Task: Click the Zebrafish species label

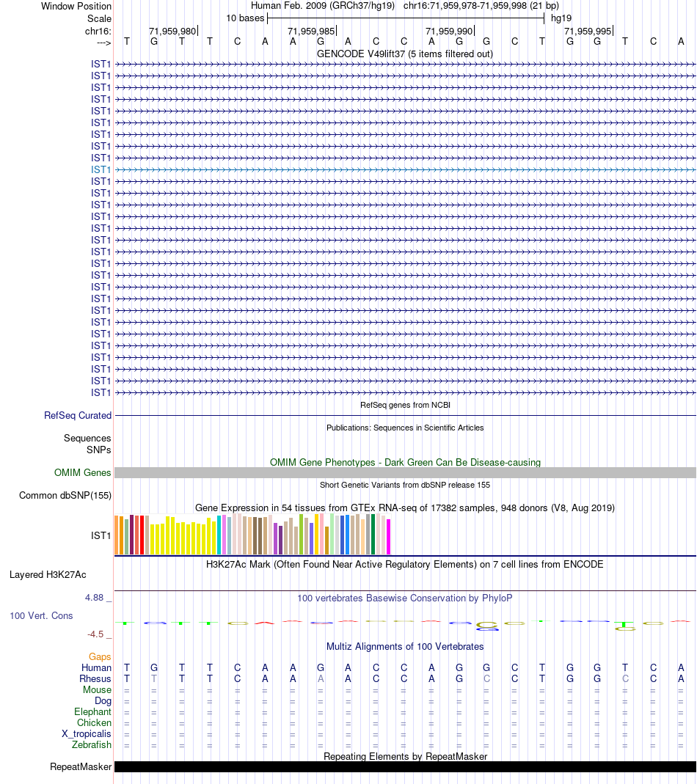Action: [92, 744]
